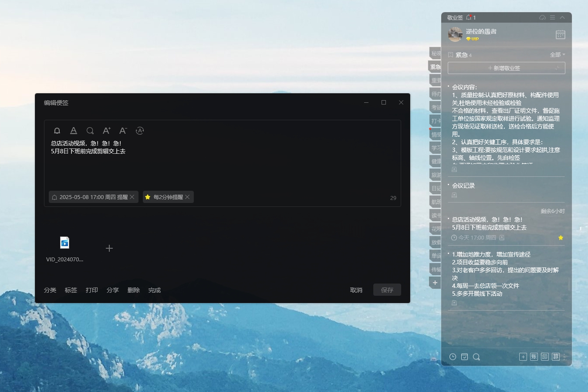
Task: Switch to the 打卡 side tab
Action: (x=436, y=121)
